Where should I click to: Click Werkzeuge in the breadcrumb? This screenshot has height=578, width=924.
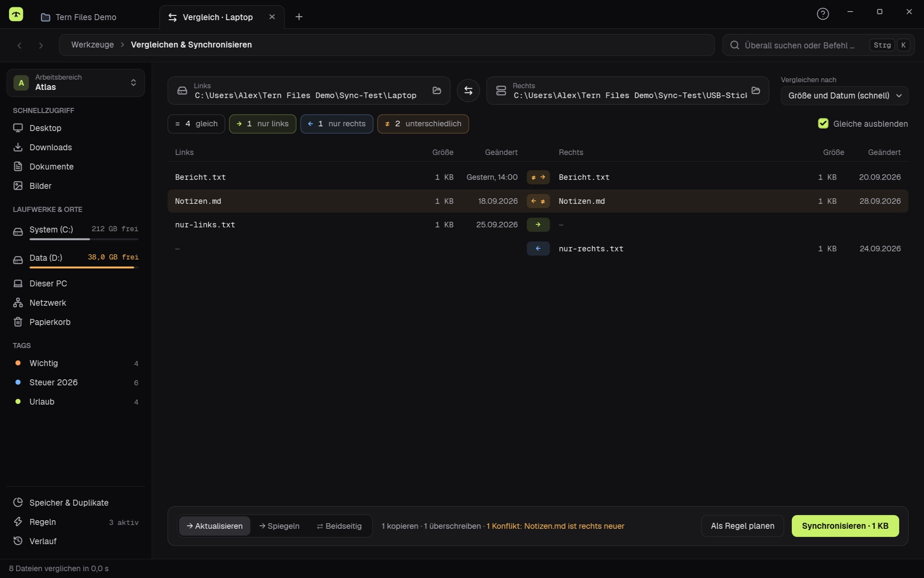(x=92, y=45)
